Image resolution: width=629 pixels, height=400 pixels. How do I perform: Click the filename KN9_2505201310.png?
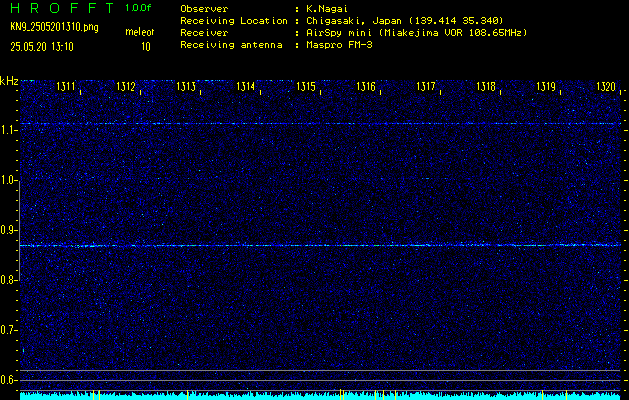click(54, 27)
